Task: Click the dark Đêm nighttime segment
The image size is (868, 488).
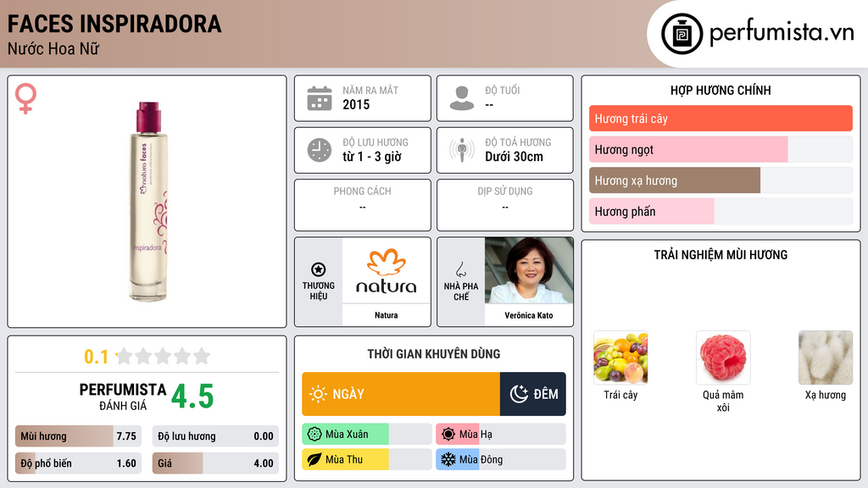Action: pyautogui.click(x=533, y=394)
